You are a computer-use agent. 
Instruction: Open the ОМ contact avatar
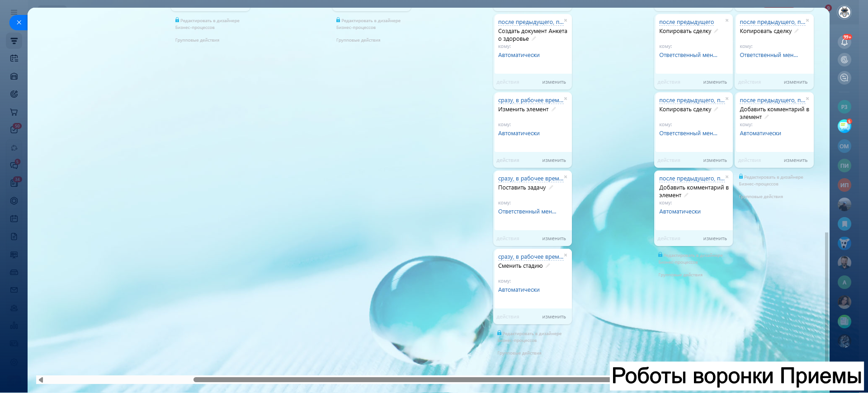[844, 146]
